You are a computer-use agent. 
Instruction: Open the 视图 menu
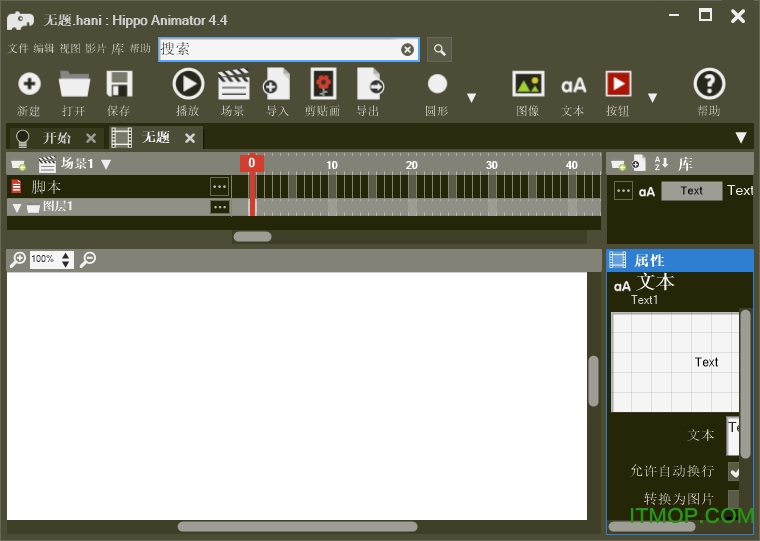click(x=70, y=48)
